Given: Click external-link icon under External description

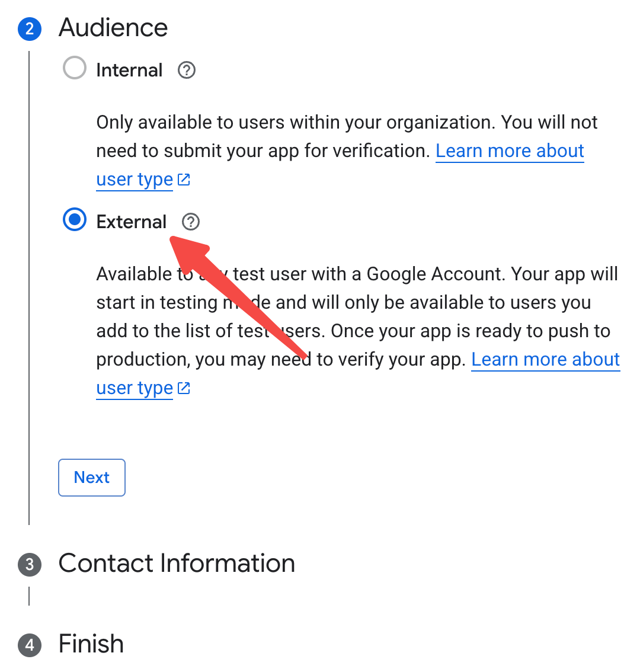Looking at the screenshot, I should (x=184, y=388).
